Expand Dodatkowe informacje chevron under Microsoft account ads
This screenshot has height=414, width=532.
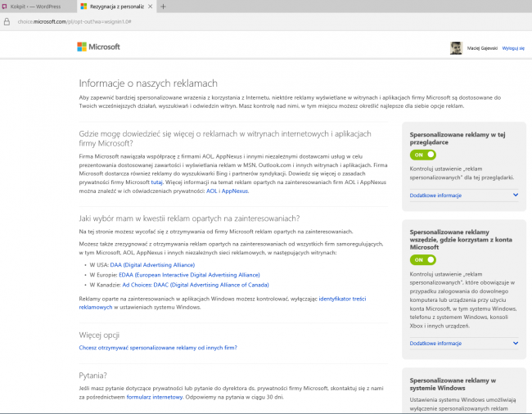click(x=516, y=343)
